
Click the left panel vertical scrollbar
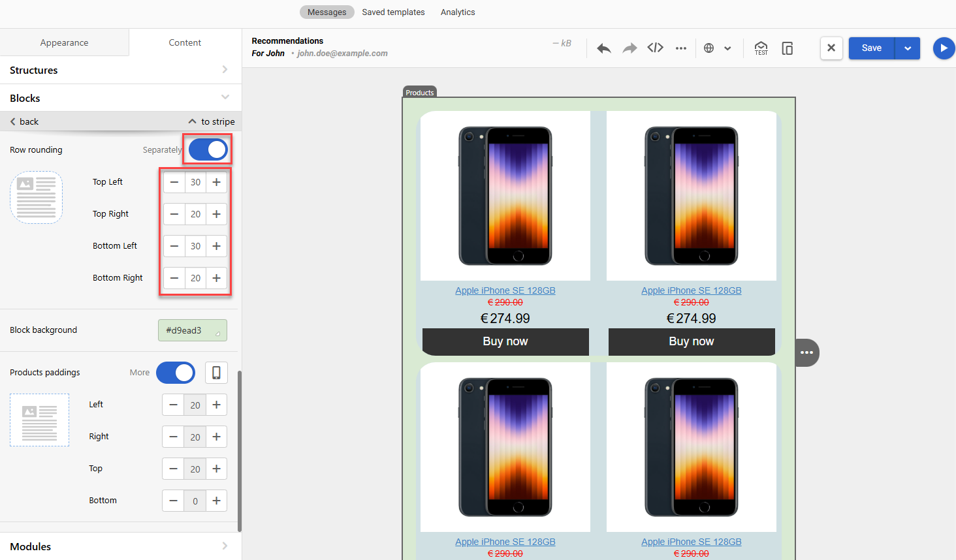240,451
